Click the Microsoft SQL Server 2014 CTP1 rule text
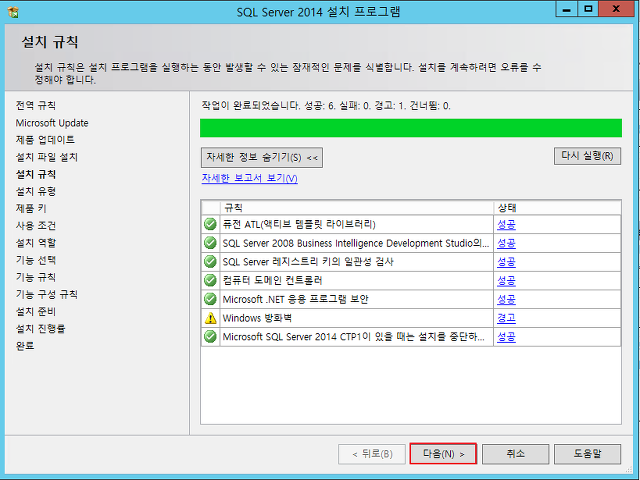 tap(353, 337)
